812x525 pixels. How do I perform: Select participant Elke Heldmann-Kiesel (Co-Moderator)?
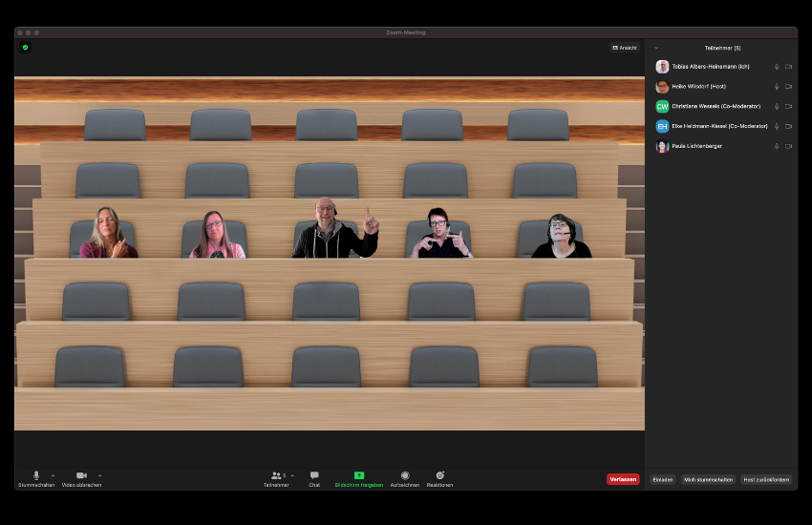(723, 126)
